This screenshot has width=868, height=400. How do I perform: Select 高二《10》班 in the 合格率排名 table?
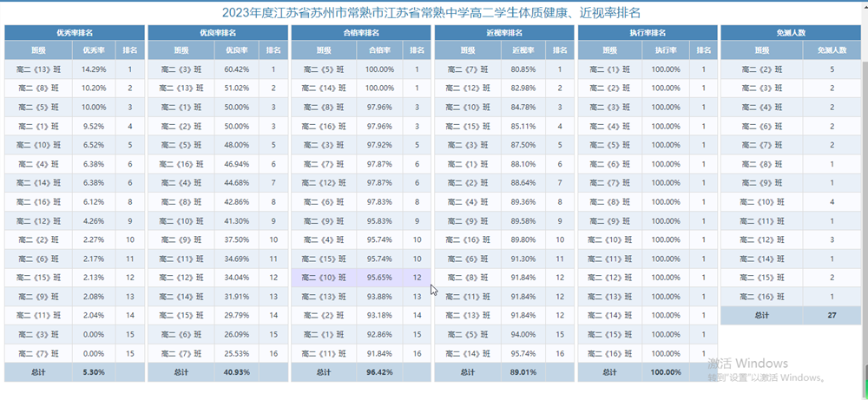tap(324, 278)
